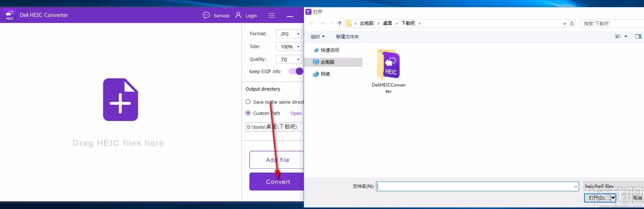Click the 打开(O) button in the dialog
Viewport: 644px width, 209px height.
(x=597, y=198)
